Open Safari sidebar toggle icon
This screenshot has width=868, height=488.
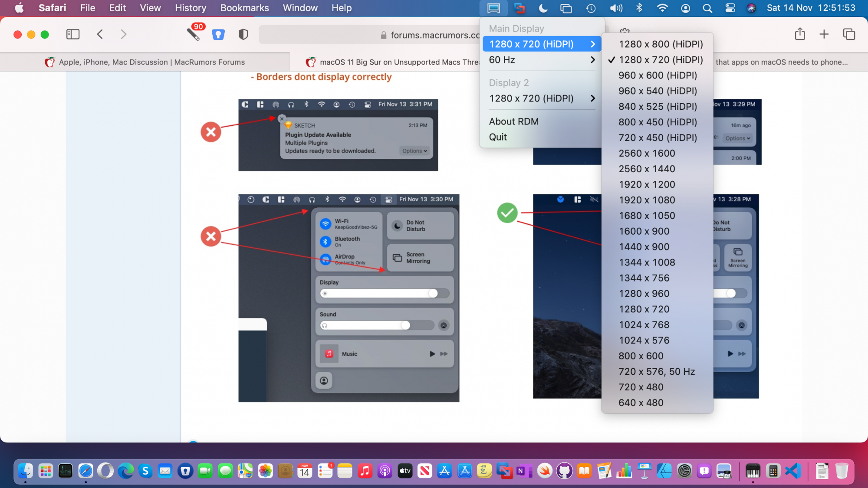pos(72,34)
